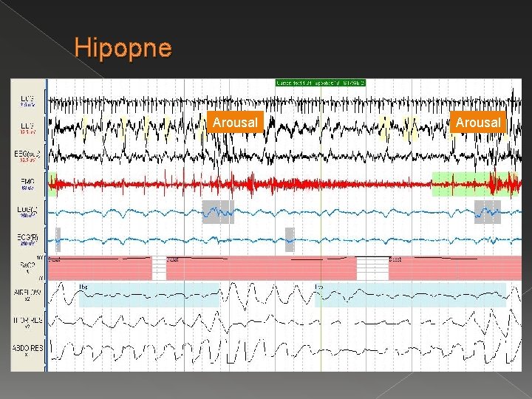Select the EOG(L) channel label
This screenshot has width=532, height=399.
(x=27, y=211)
